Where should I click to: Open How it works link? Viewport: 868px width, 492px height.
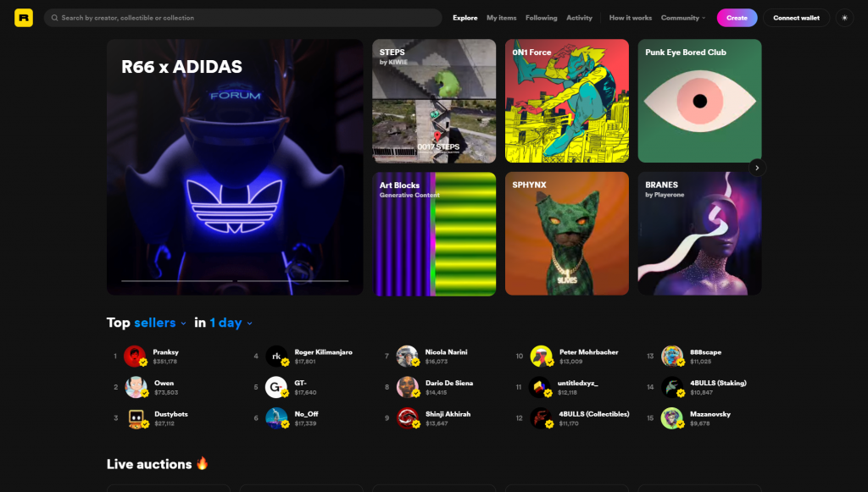pyautogui.click(x=631, y=18)
